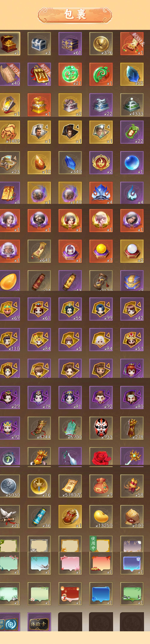This screenshot has height=644, width=150.
Task: Select the red opera mask x933
Action: coord(101,428)
